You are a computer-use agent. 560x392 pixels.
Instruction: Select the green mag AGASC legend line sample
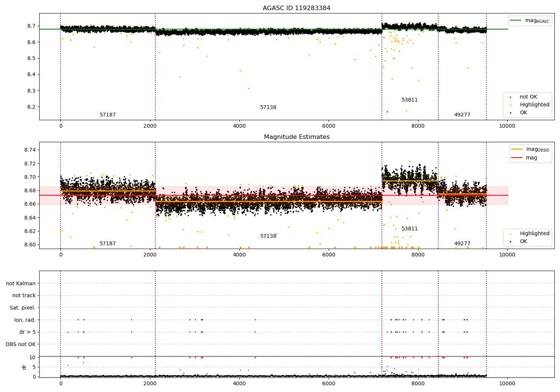516,21
